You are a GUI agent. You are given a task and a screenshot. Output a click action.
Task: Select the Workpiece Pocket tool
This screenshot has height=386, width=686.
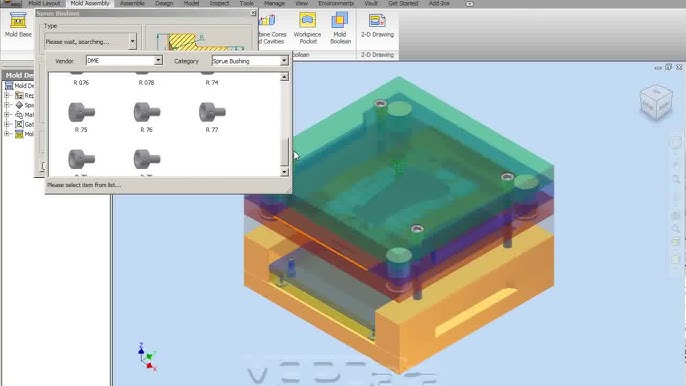308,28
